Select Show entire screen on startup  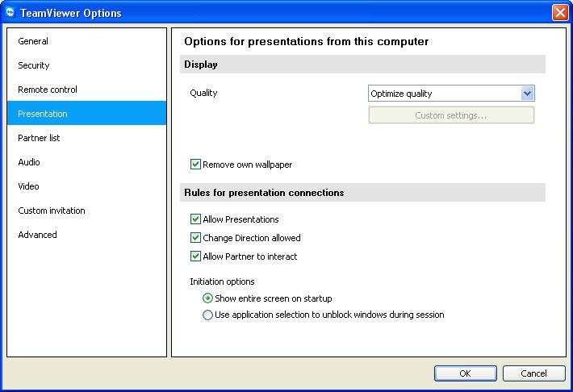tap(207, 298)
